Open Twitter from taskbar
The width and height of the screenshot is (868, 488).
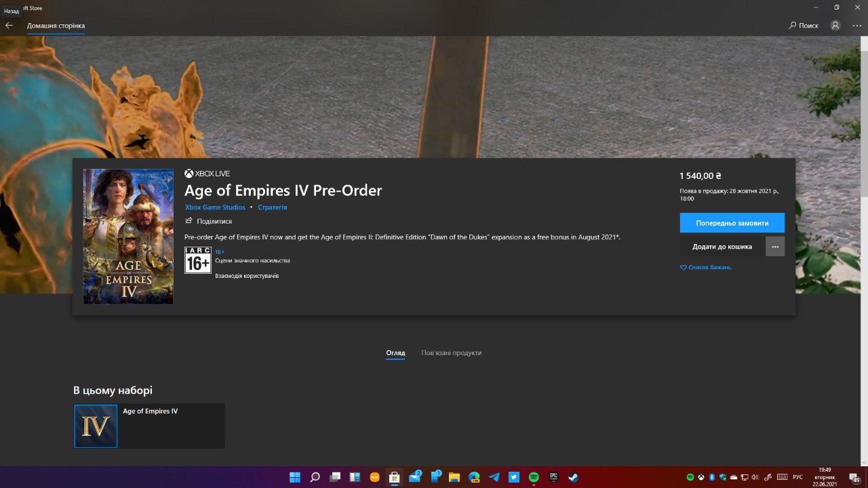point(513,477)
